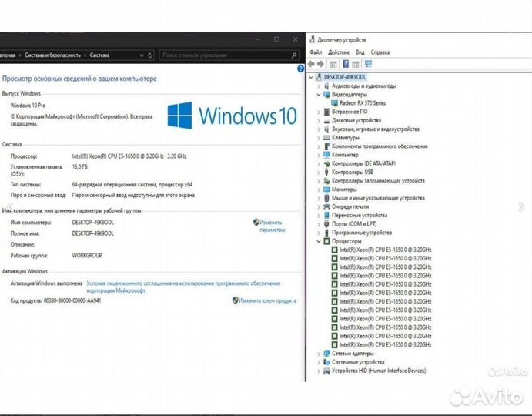Click the Порты (COM и LPT) icon
The width and height of the screenshot is (532, 416).
click(x=326, y=223)
